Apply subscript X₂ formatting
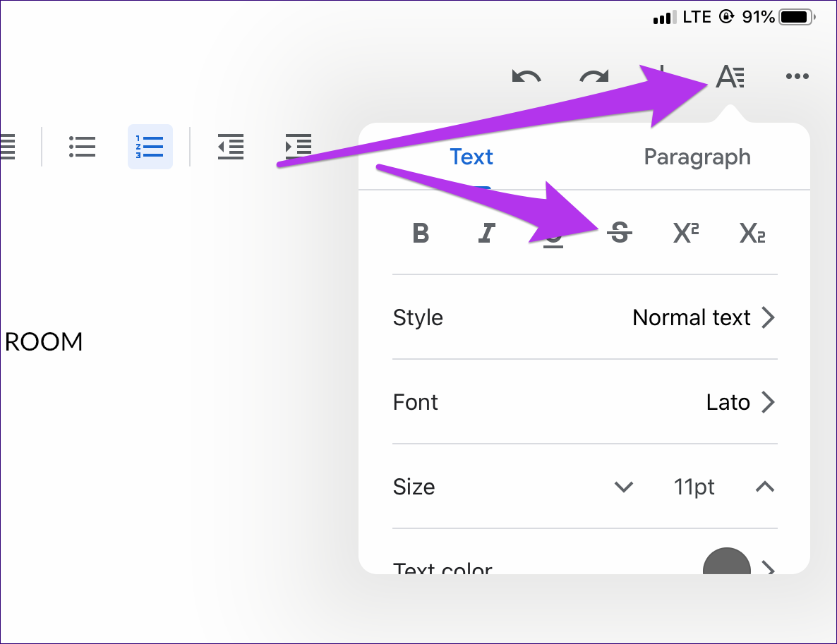This screenshot has width=837, height=644. pos(752,233)
